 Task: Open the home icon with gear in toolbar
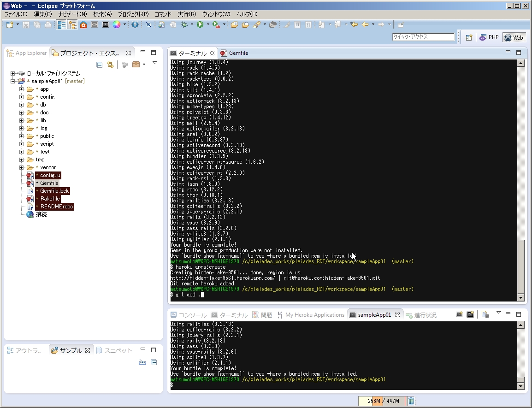[x=83, y=25]
